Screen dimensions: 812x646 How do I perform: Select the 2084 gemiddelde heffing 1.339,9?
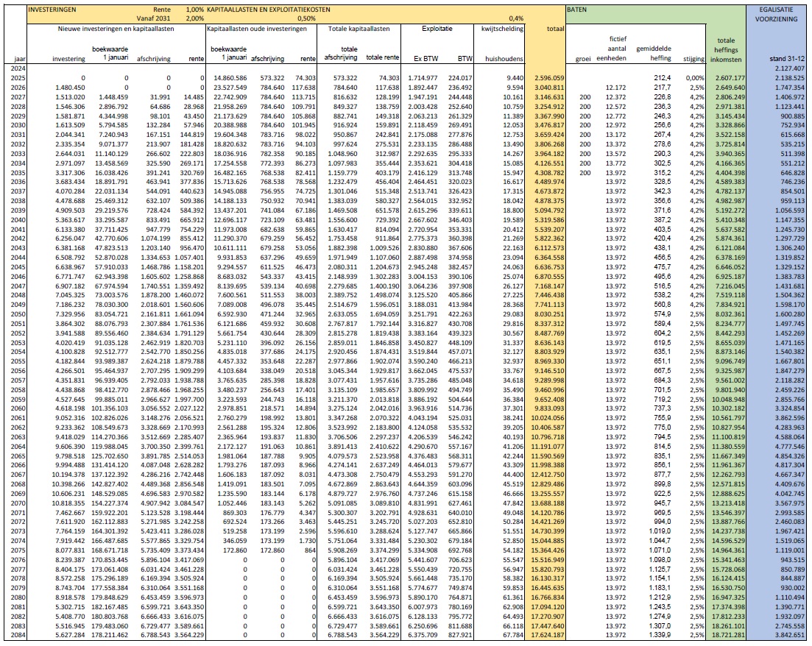tap(660, 635)
